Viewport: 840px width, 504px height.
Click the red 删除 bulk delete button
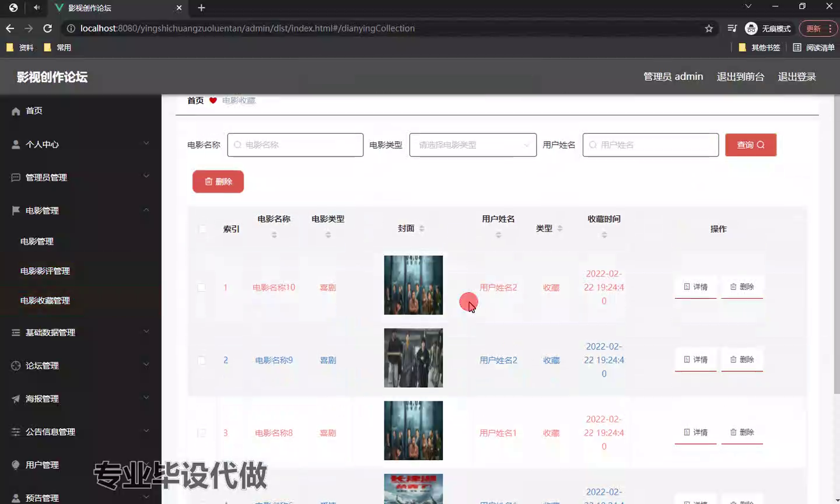[x=218, y=181]
